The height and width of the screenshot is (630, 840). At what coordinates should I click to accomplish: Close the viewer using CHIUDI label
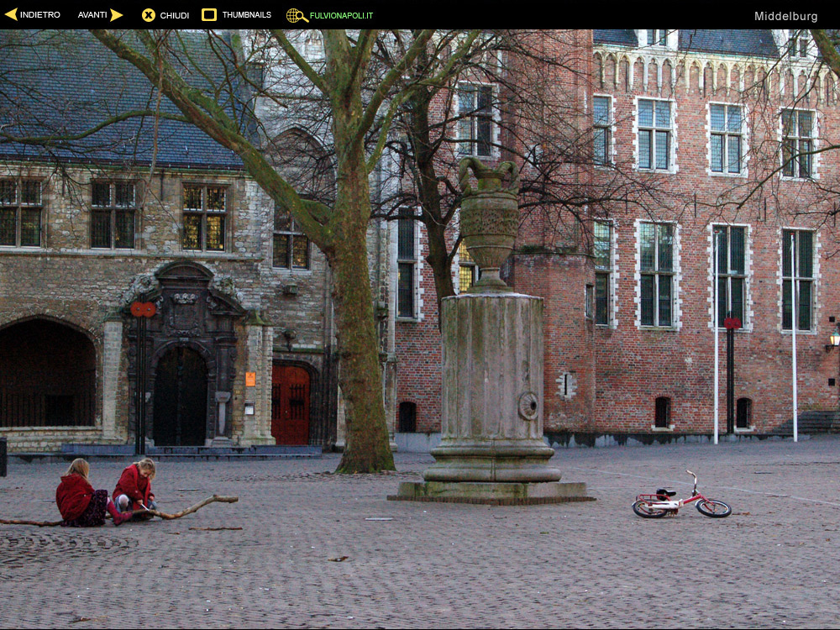pos(175,15)
